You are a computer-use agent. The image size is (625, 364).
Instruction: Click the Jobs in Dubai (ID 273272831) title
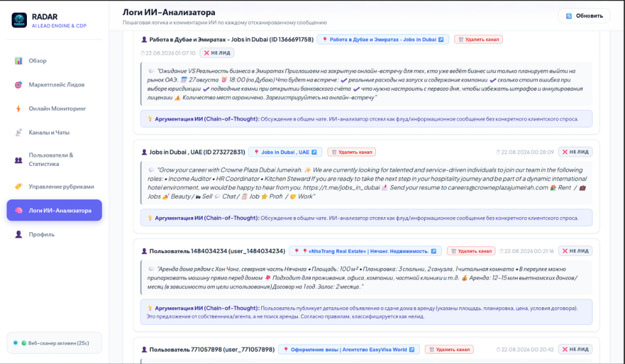(197, 152)
